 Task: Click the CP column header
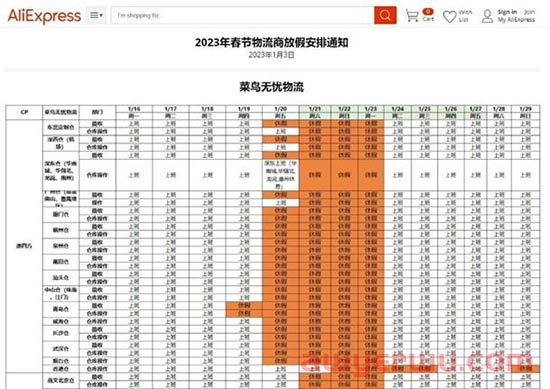point(24,112)
